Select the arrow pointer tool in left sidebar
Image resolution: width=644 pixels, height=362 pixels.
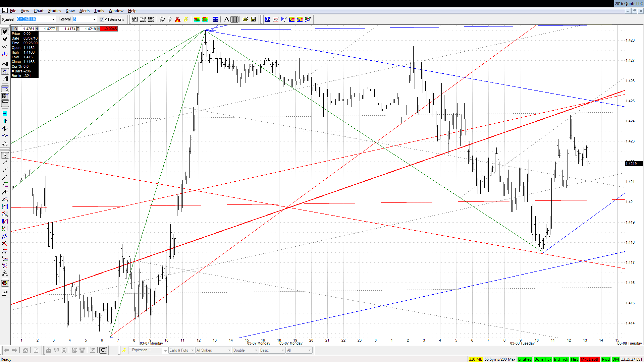coord(5,155)
